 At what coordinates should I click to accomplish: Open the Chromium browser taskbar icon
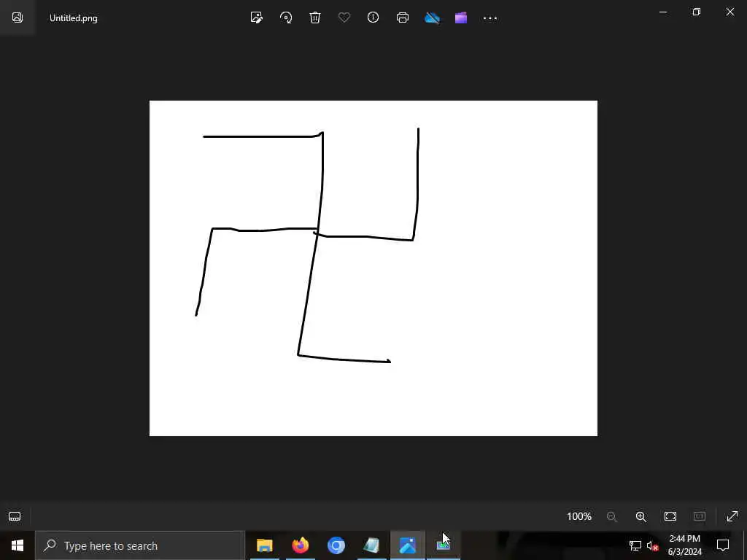point(336,545)
